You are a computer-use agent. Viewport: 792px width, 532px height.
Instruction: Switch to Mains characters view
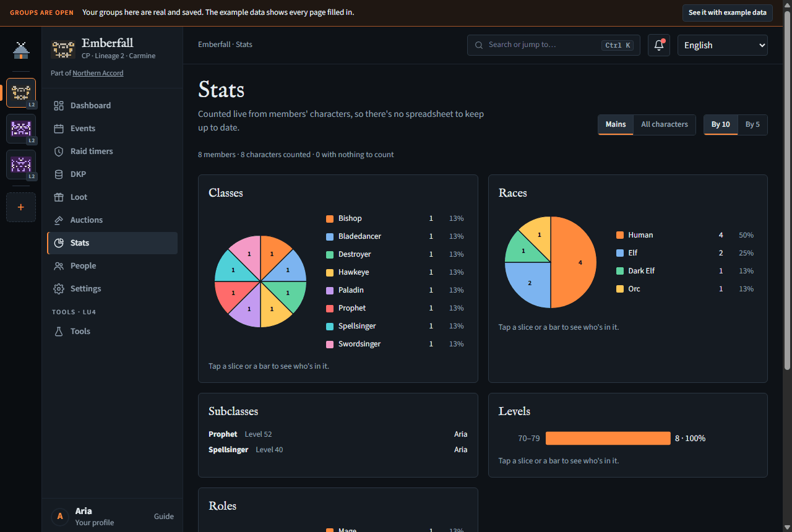pos(616,124)
